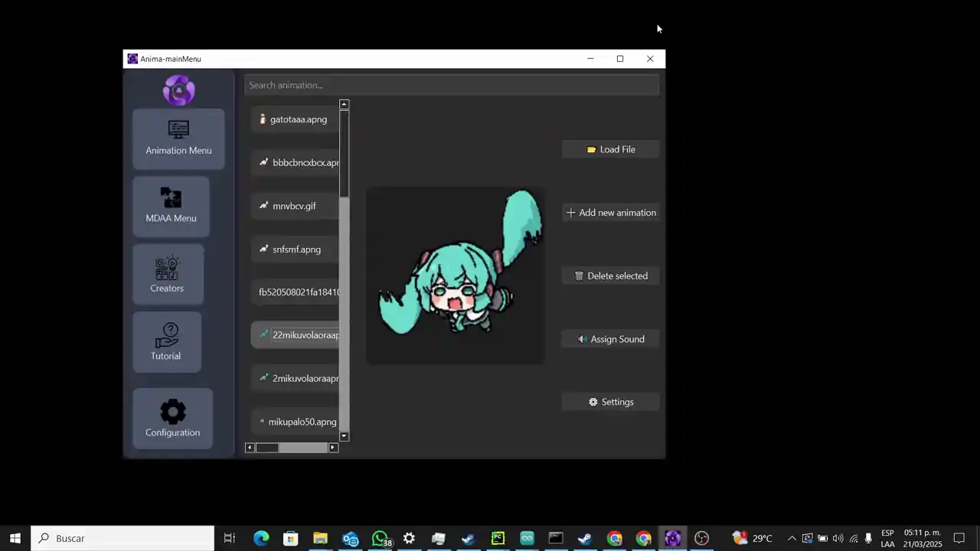Click Add new animation
The width and height of the screenshot is (980, 551).
(x=610, y=213)
